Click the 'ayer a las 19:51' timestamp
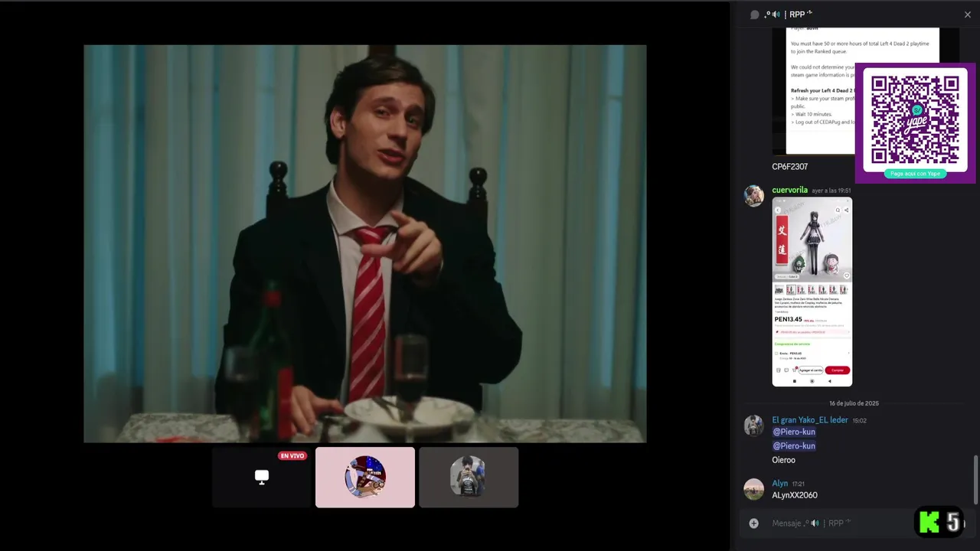The image size is (980, 551). click(x=831, y=191)
